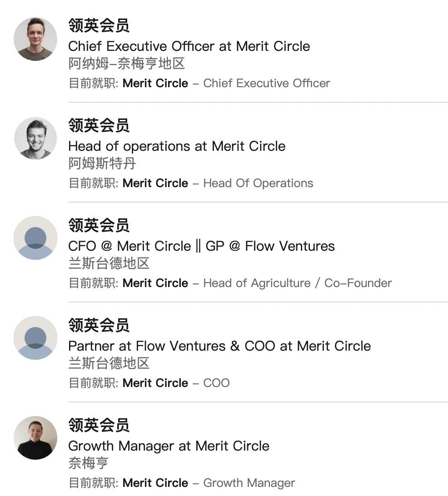Viewport: 448px width, 496px height.
Task: Click Merit Circle in the Head Of Operations line
Action: point(155,183)
